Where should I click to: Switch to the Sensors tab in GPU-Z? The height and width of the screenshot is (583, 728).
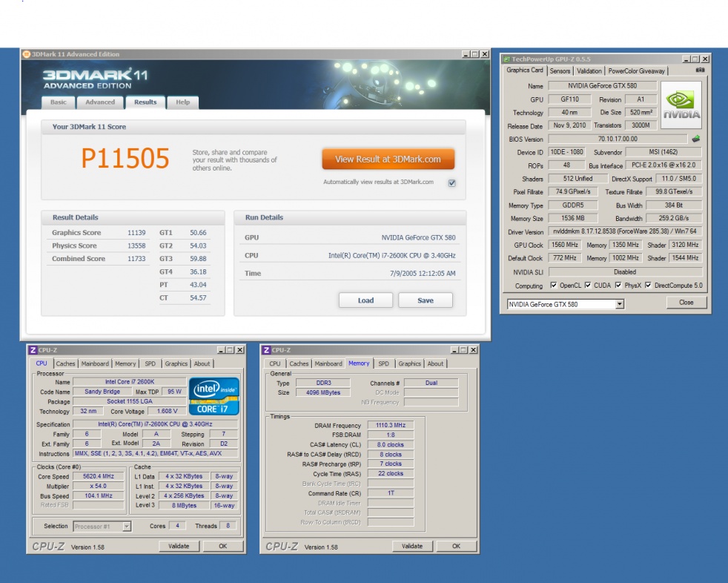click(x=560, y=71)
